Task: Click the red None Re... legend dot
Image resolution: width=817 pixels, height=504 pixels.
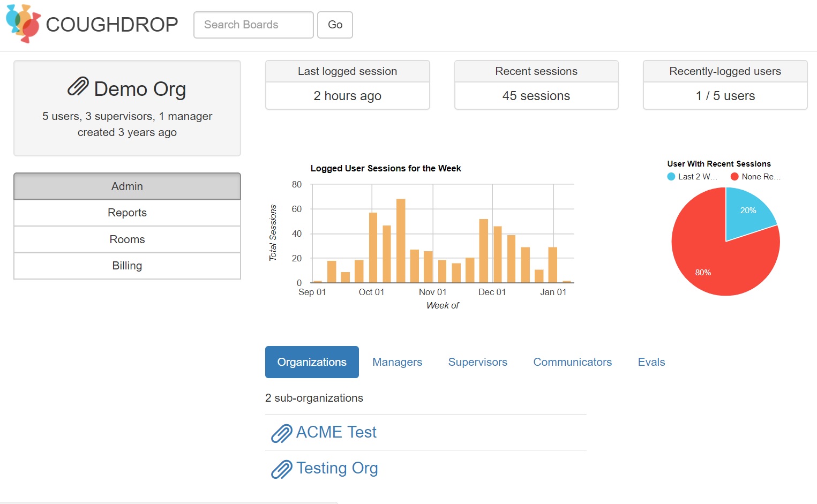Action: 734,177
